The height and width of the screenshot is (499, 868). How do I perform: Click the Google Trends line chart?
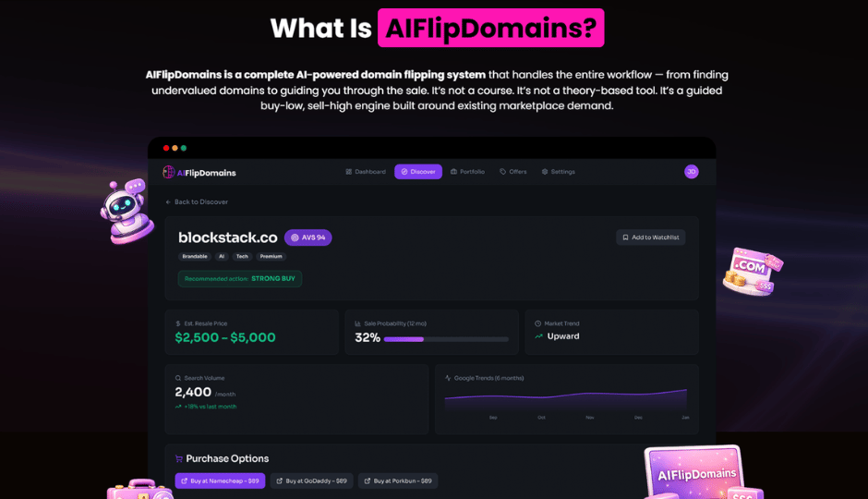click(x=566, y=400)
